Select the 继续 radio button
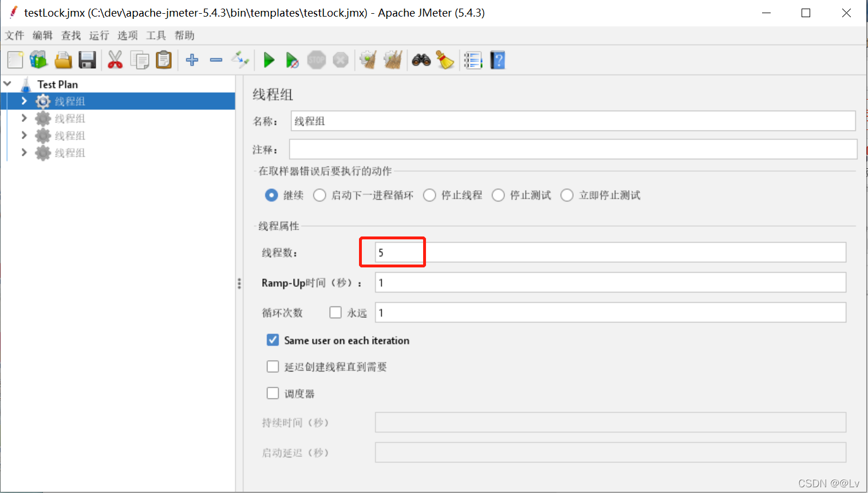The height and width of the screenshot is (493, 868). (x=271, y=195)
